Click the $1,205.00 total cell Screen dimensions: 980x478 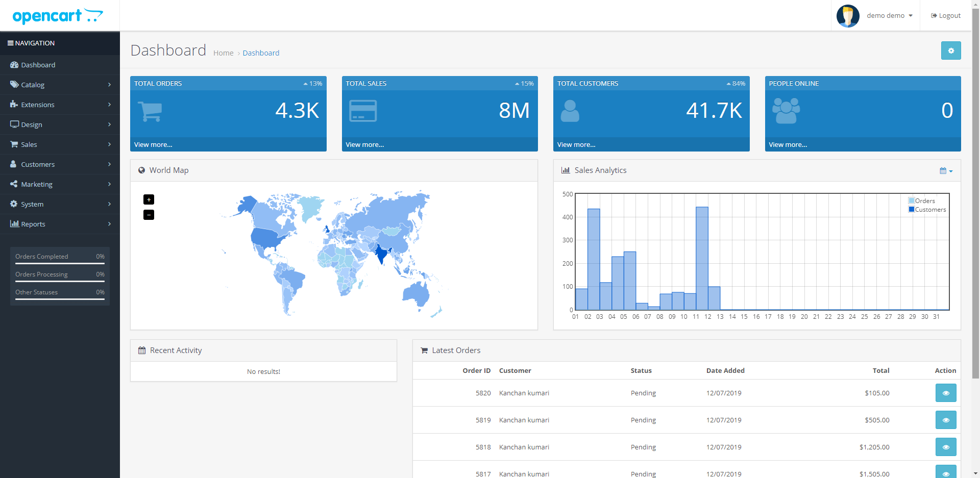(x=874, y=447)
